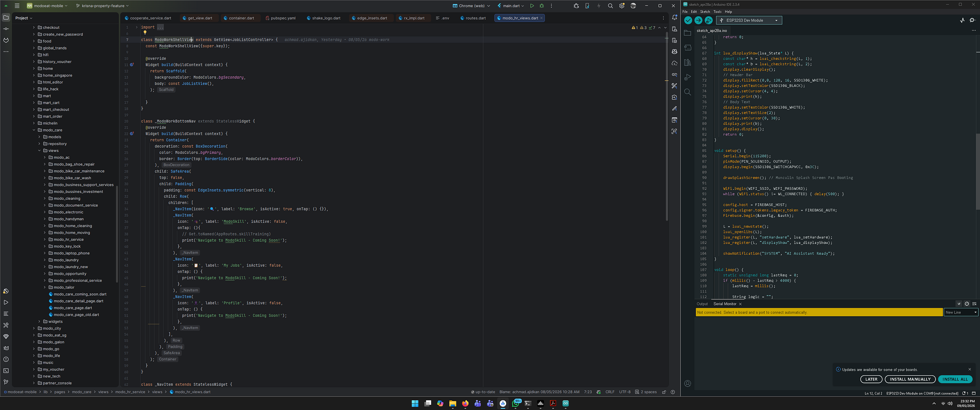Open Arduino Tools menu
The image size is (980, 410).
[717, 12]
